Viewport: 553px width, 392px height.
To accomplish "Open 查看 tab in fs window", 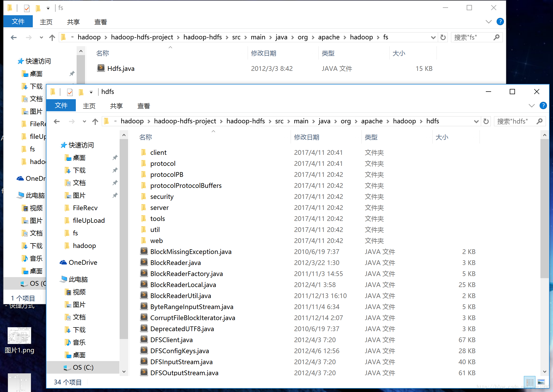I will [101, 22].
